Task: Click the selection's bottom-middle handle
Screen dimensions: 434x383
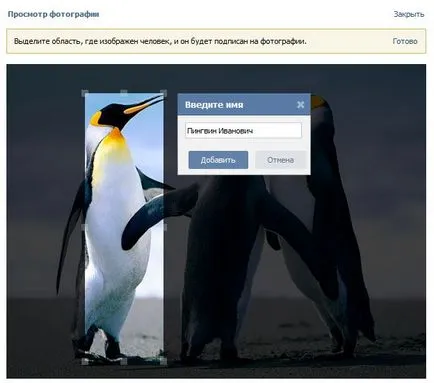Action: (x=124, y=361)
